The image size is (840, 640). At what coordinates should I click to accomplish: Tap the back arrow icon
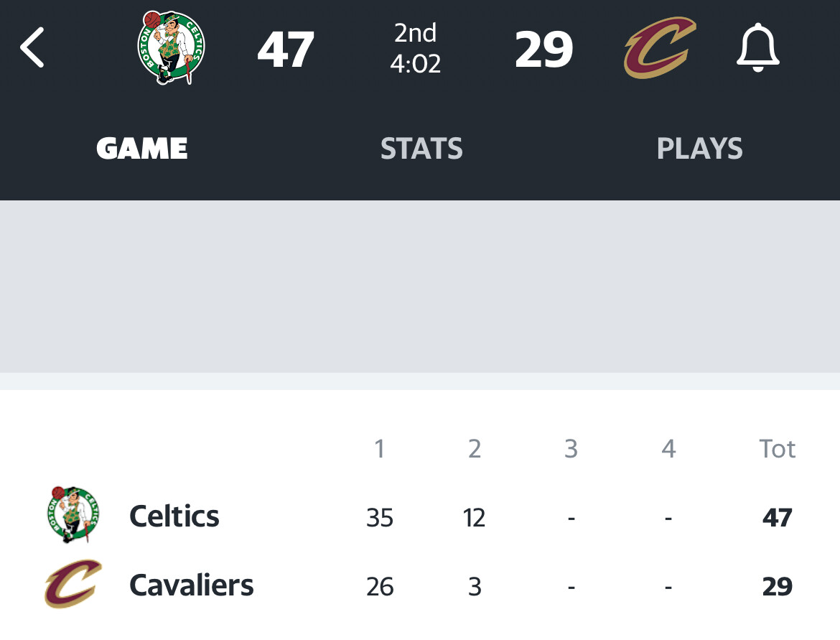point(33,49)
